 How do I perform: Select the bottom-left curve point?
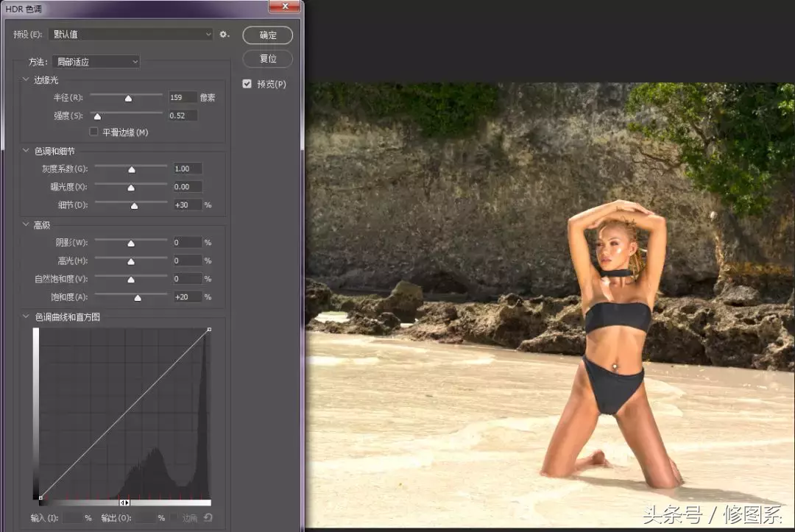pos(40,497)
